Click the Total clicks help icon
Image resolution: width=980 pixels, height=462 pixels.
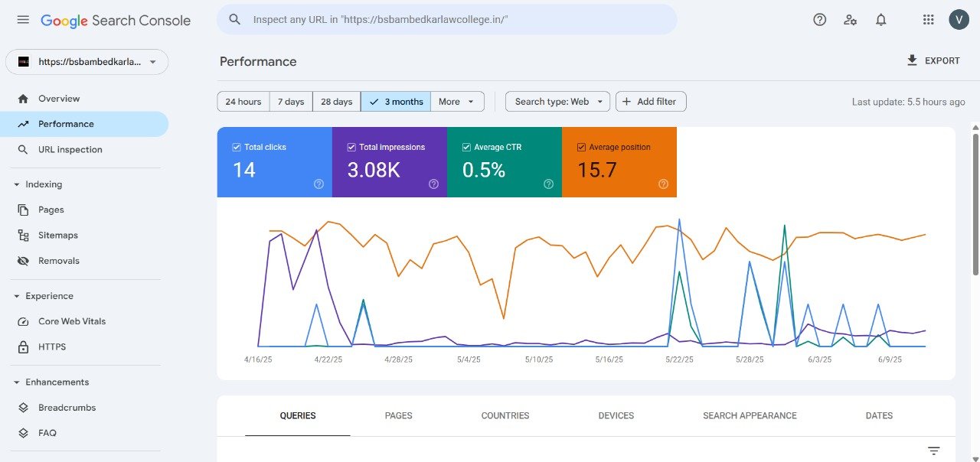(318, 184)
